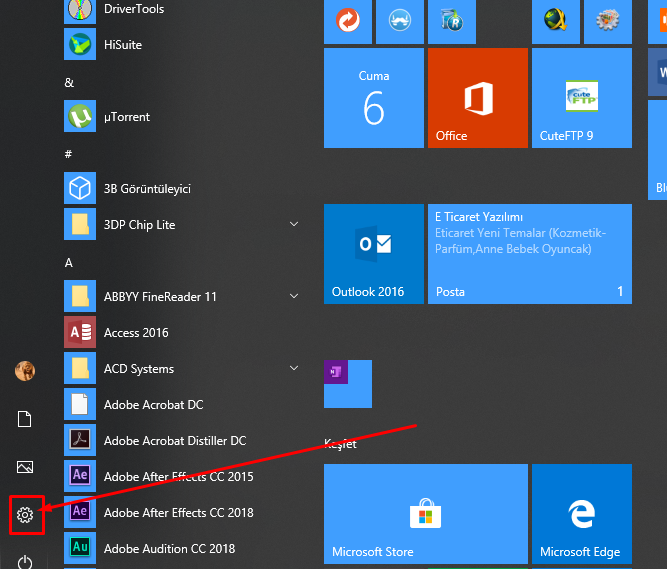This screenshot has height=569, width=667.
Task: Launch DriverTools from app list
Action: click(181, 9)
